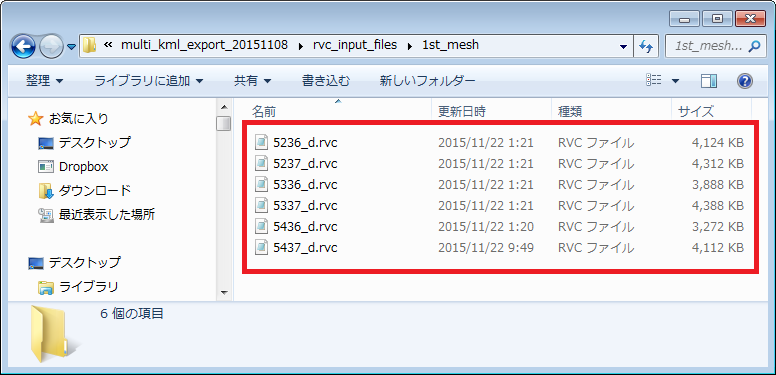Select the 5236_d.rvc file icon
This screenshot has height=375, width=776.
[261, 143]
